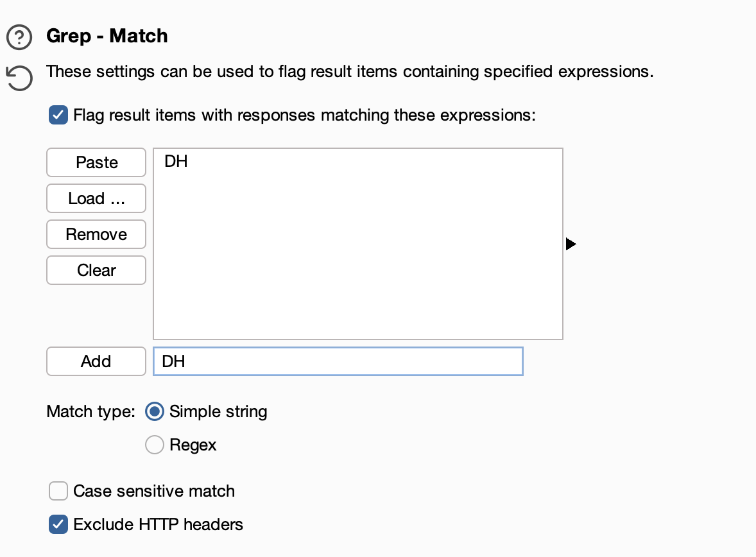
Task: Uncheck Exclude HTTP headers option
Action: pos(58,524)
